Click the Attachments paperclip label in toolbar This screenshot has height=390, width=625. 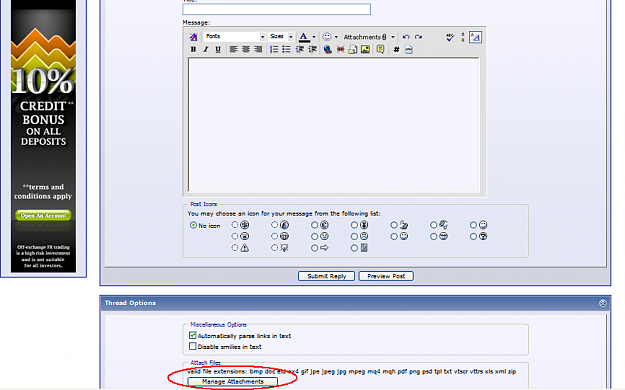click(x=365, y=37)
